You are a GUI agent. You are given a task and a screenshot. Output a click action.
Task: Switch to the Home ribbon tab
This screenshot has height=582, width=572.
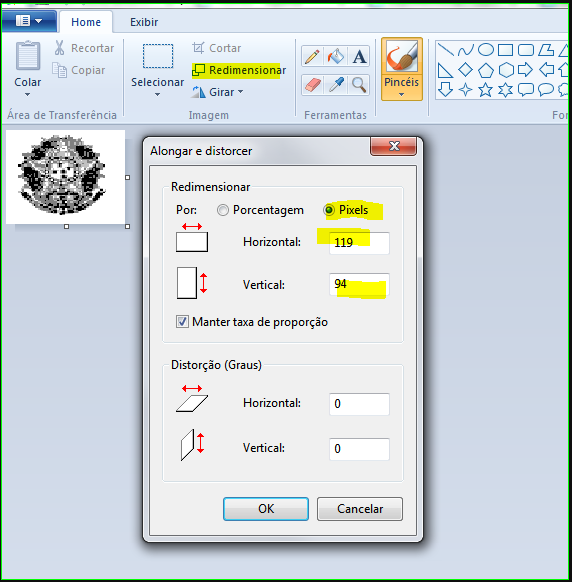[86, 22]
